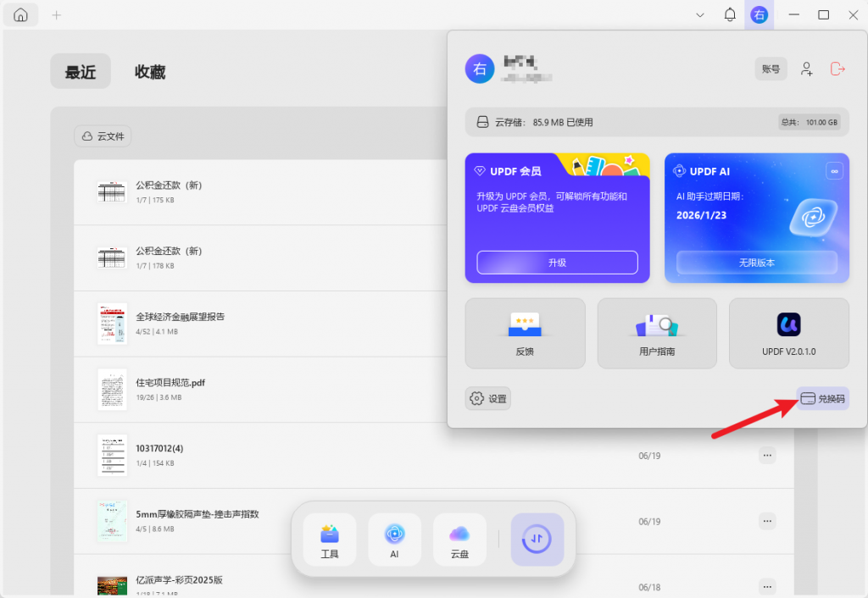
Task: Click thumbnail of 住宅项目规范.pdf
Action: pos(112,390)
